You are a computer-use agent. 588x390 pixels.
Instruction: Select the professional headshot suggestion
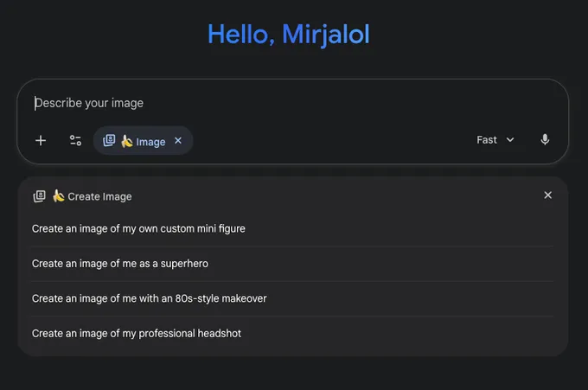[x=137, y=333]
